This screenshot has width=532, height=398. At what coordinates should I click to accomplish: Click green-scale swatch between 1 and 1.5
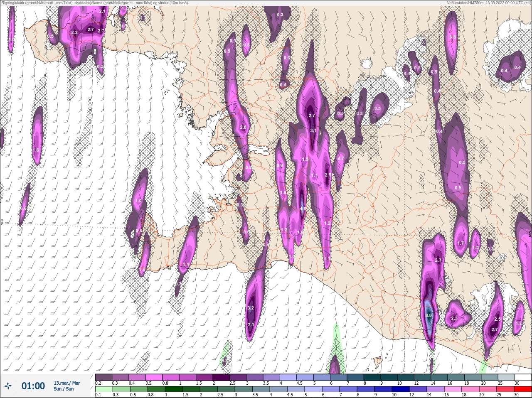coord(173,389)
